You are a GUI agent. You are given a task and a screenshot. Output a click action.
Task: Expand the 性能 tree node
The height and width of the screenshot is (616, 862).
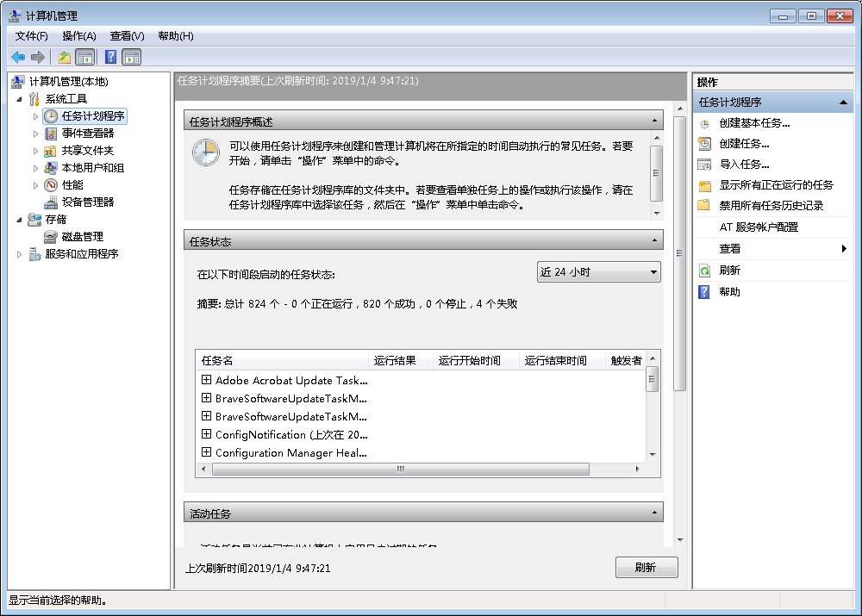35,186
